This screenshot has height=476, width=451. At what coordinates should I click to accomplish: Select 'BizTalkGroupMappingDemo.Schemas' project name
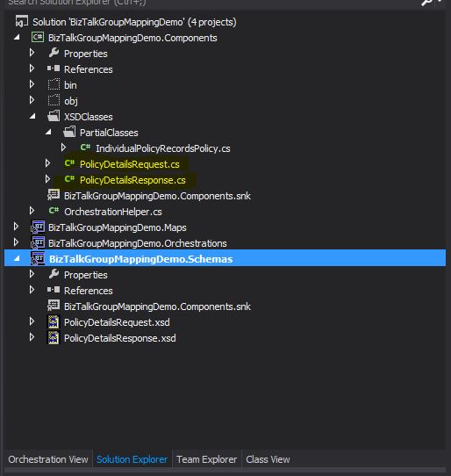click(140, 259)
